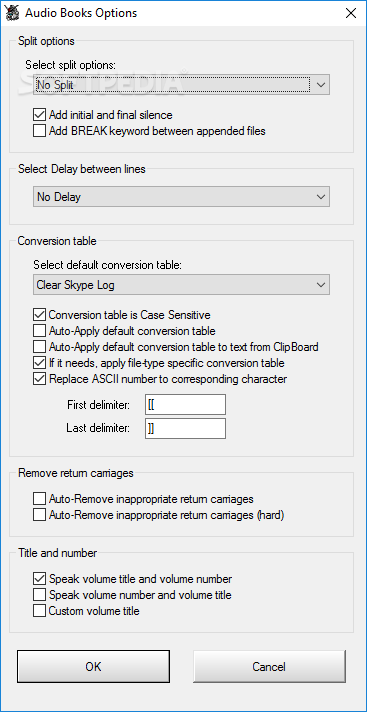Click the Last delimiter input field
The image size is (367, 712).
click(185, 428)
